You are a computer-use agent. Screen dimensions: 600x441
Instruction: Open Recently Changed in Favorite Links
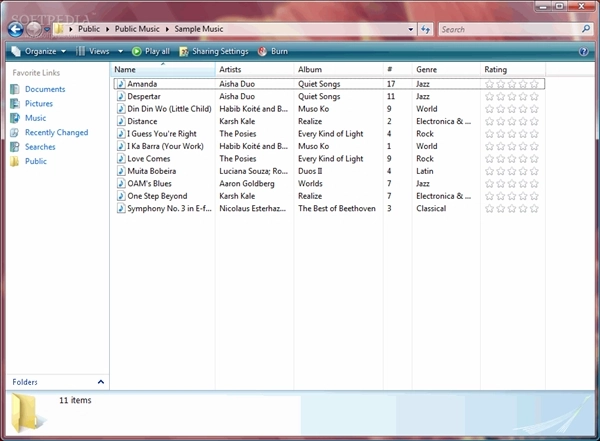pyautogui.click(x=56, y=133)
